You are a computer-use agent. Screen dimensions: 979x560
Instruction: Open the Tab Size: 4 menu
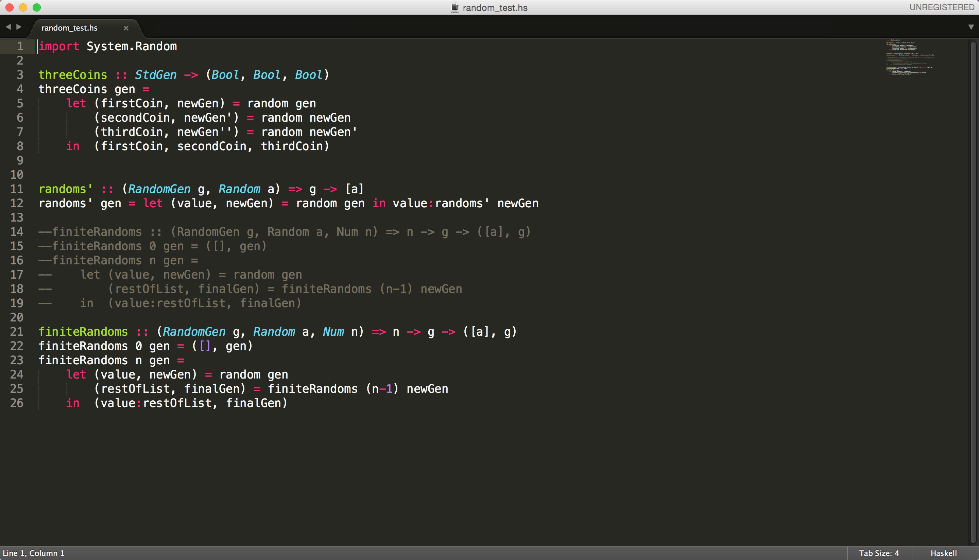(x=879, y=553)
